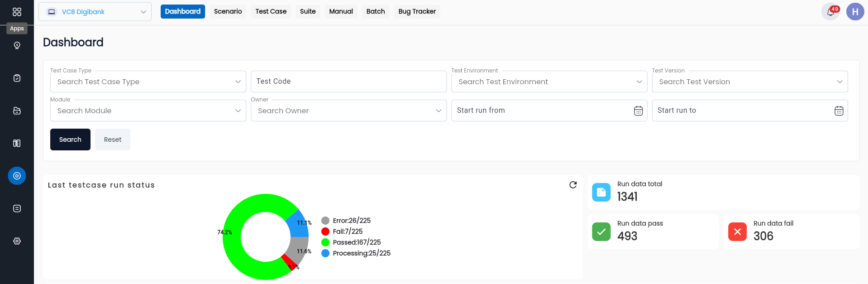Open the user avatar H menu
868x284 pixels.
click(855, 12)
